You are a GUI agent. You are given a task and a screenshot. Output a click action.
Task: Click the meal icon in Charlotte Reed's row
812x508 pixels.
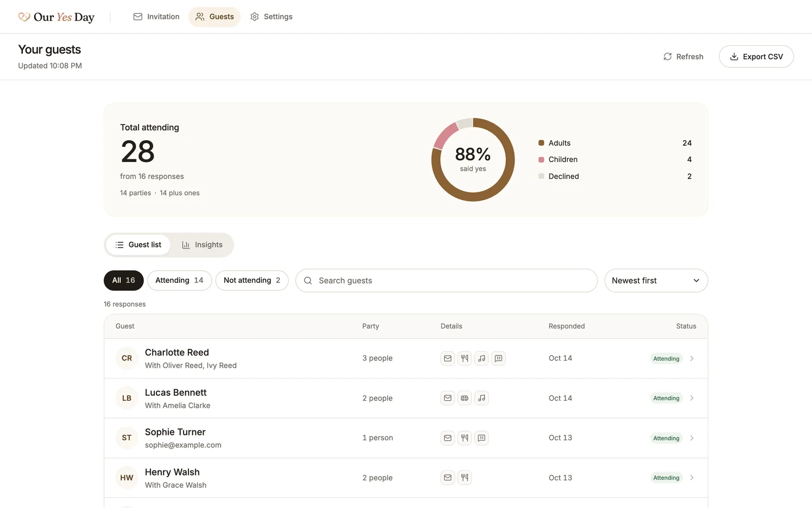click(x=464, y=358)
